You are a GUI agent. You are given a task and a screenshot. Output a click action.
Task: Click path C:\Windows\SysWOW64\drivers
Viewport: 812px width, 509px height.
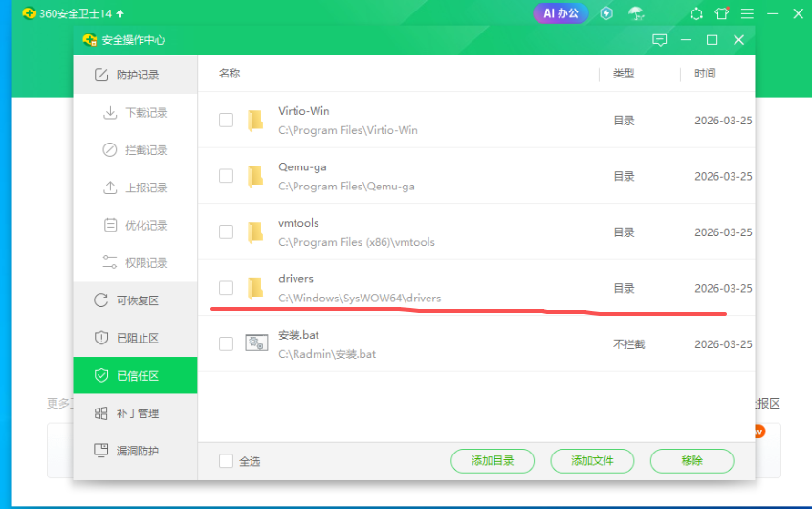click(x=360, y=299)
